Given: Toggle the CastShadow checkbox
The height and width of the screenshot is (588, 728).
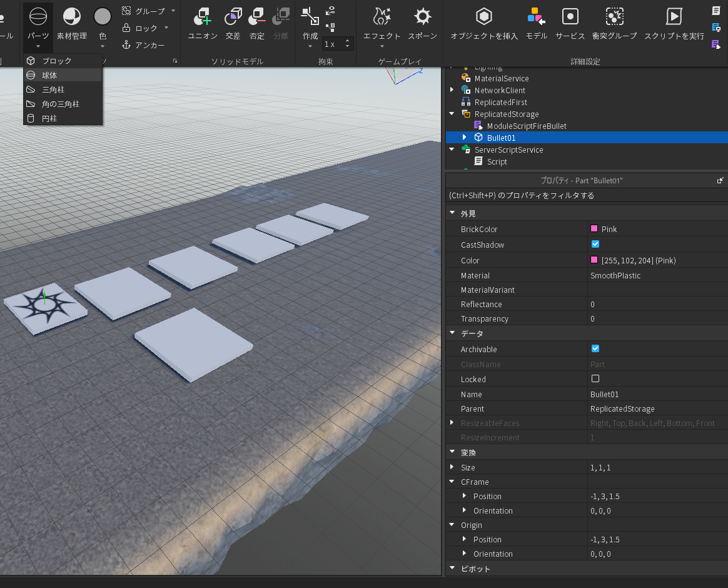Looking at the screenshot, I should [595, 244].
